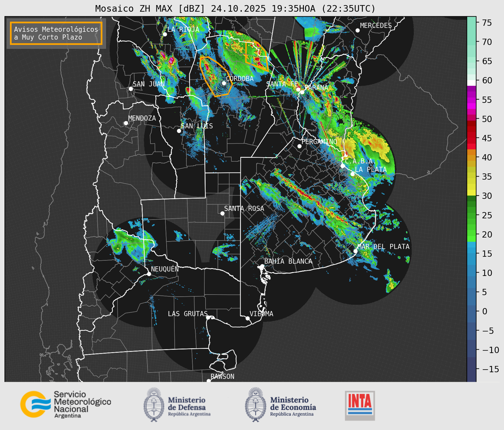Viewport: 504px width, 430px height.
Task: Click the SAN JUAN city marker dot
Action: click(x=131, y=89)
